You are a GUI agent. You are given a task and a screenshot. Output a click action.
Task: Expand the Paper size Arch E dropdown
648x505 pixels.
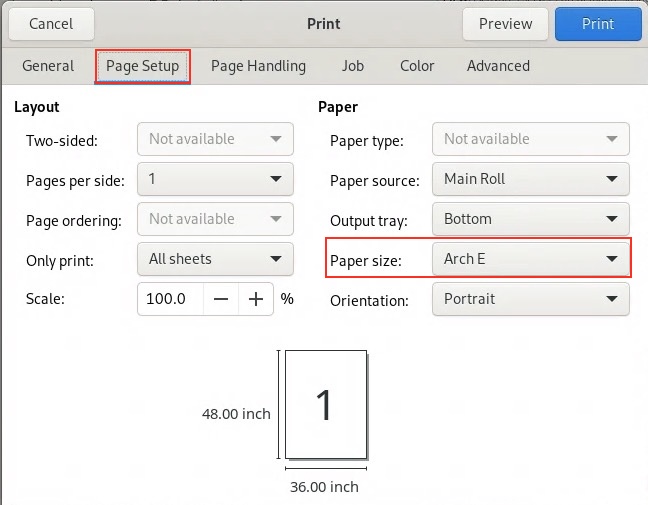click(x=530, y=259)
